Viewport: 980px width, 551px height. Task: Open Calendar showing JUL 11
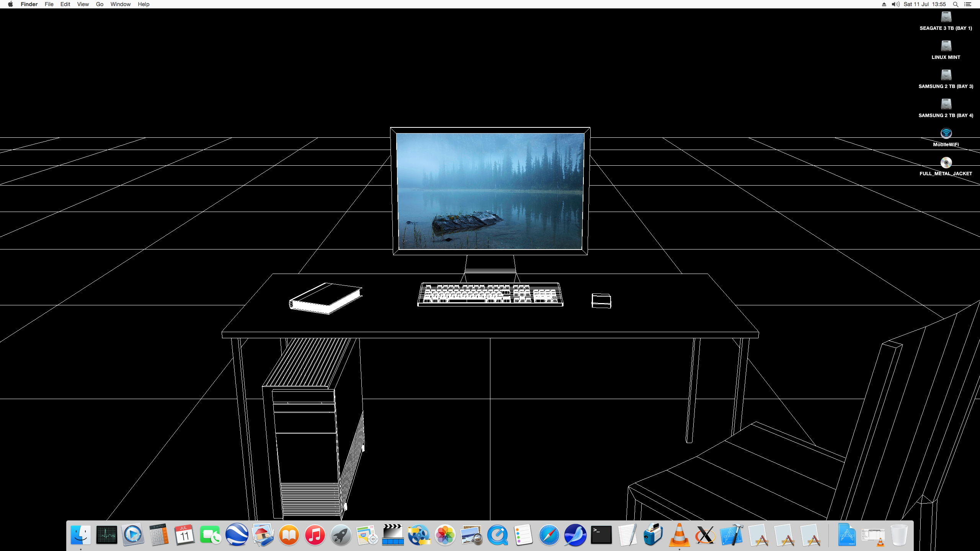tap(185, 535)
